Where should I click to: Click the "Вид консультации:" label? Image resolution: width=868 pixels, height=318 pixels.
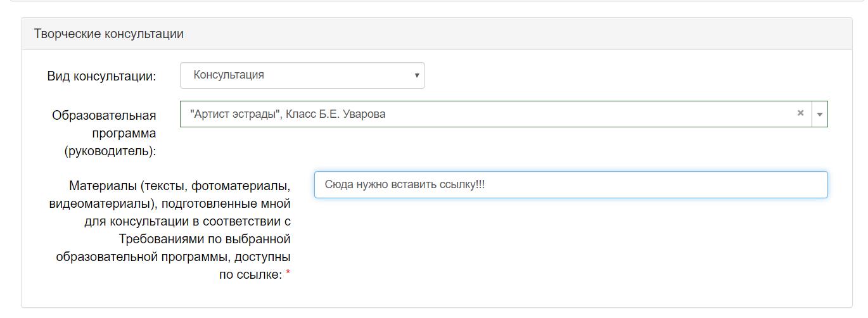tap(101, 76)
